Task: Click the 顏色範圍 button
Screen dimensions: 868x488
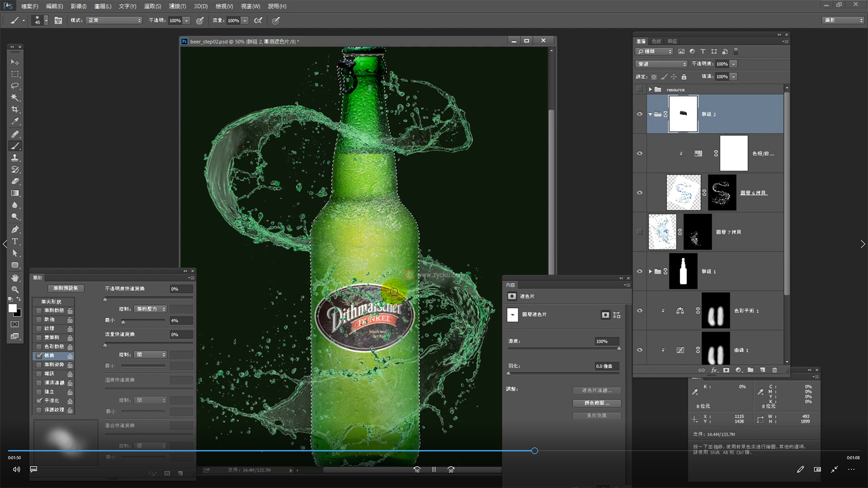Action: [x=597, y=403]
